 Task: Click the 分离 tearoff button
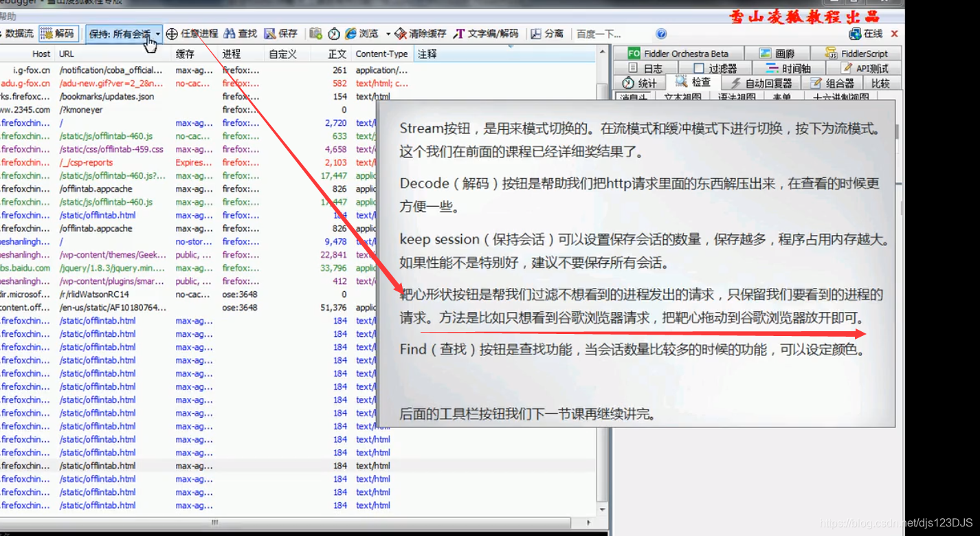point(547,33)
